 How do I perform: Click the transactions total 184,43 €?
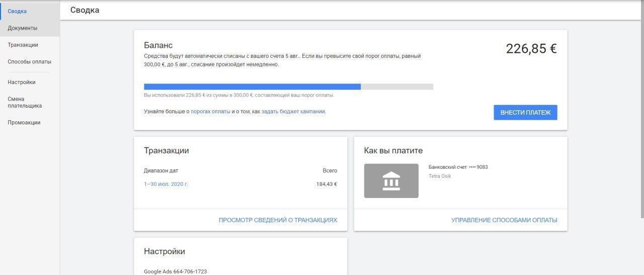[x=327, y=184]
